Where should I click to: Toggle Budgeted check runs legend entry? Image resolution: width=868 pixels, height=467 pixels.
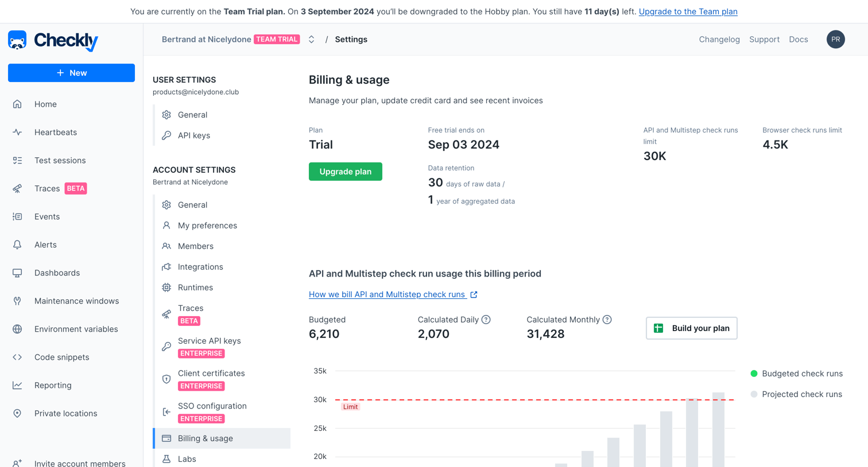point(797,373)
